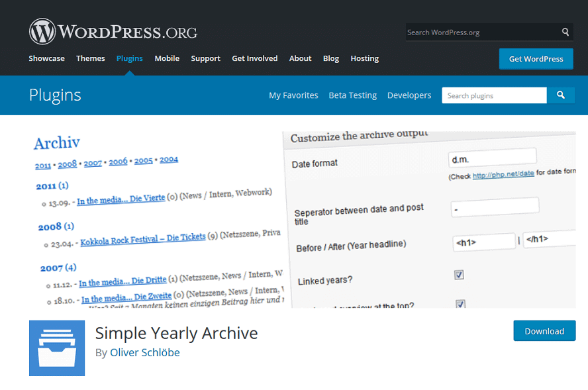Click 'Customize the archive output' heading
This screenshot has height=390, width=588.
pyautogui.click(x=360, y=136)
